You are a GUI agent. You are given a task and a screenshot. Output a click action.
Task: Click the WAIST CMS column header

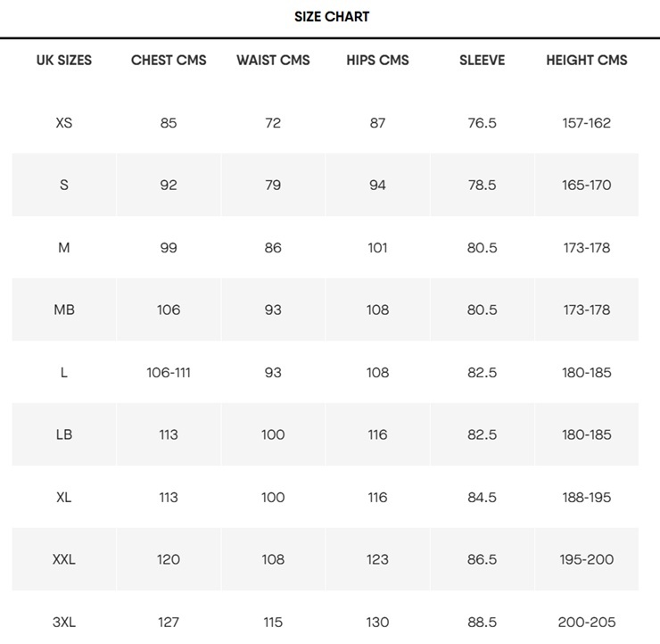273,60
